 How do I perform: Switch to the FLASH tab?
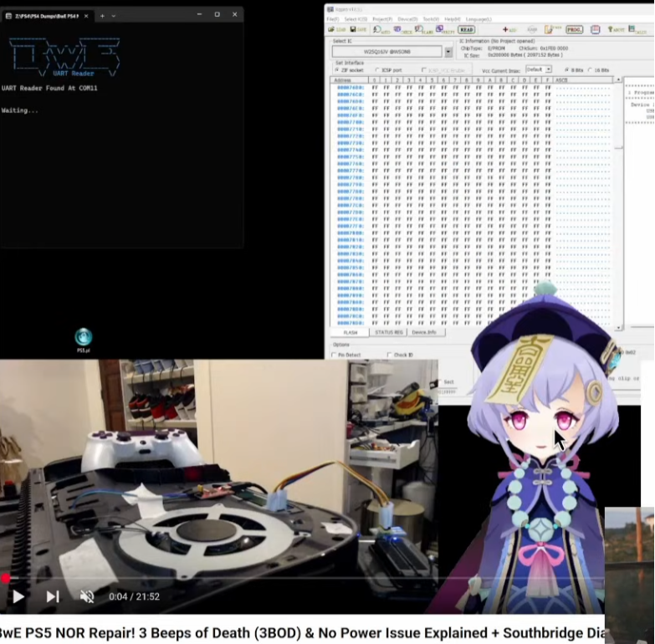pos(350,332)
